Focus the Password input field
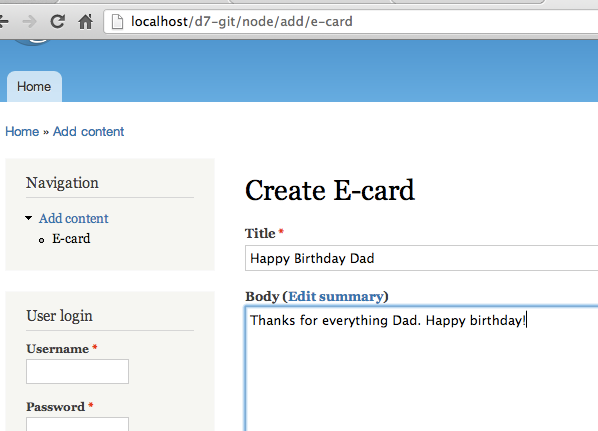 pyautogui.click(x=77, y=424)
